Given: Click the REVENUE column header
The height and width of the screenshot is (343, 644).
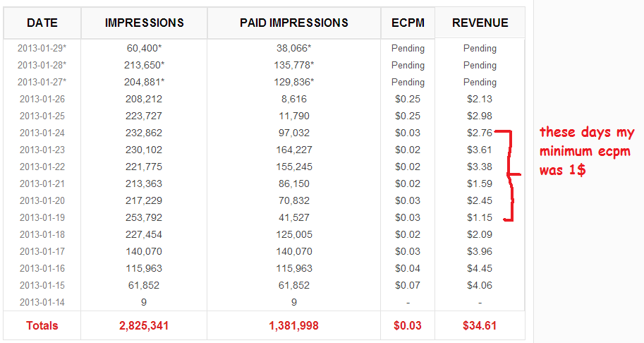Looking at the screenshot, I should pyautogui.click(x=480, y=23).
